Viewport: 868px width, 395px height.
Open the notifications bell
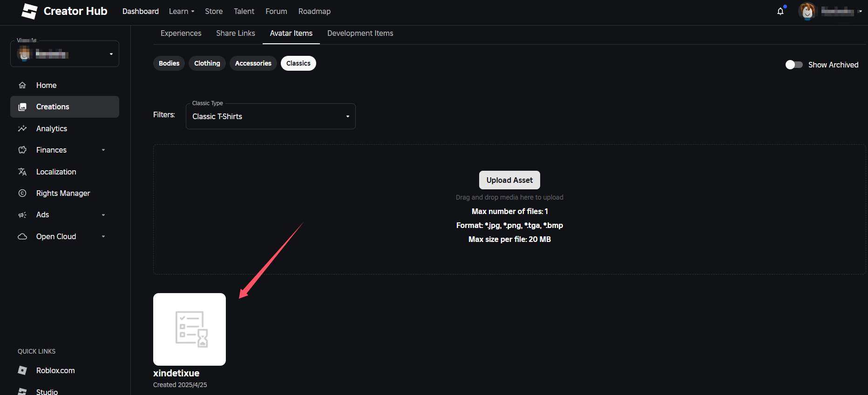780,11
